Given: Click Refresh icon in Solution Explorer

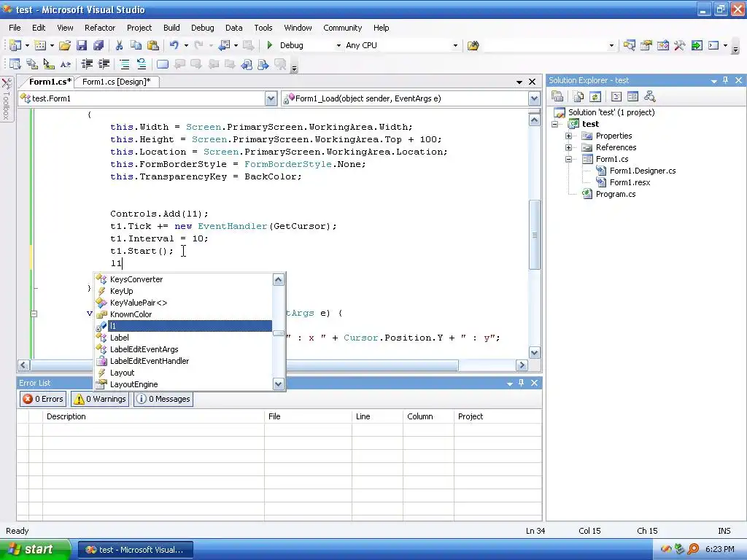Looking at the screenshot, I should [595, 97].
